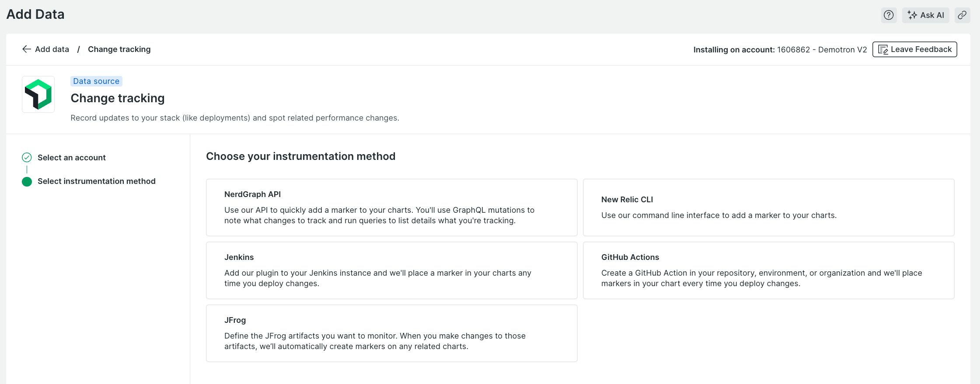
Task: Click the Data source tag label
Action: tap(96, 81)
